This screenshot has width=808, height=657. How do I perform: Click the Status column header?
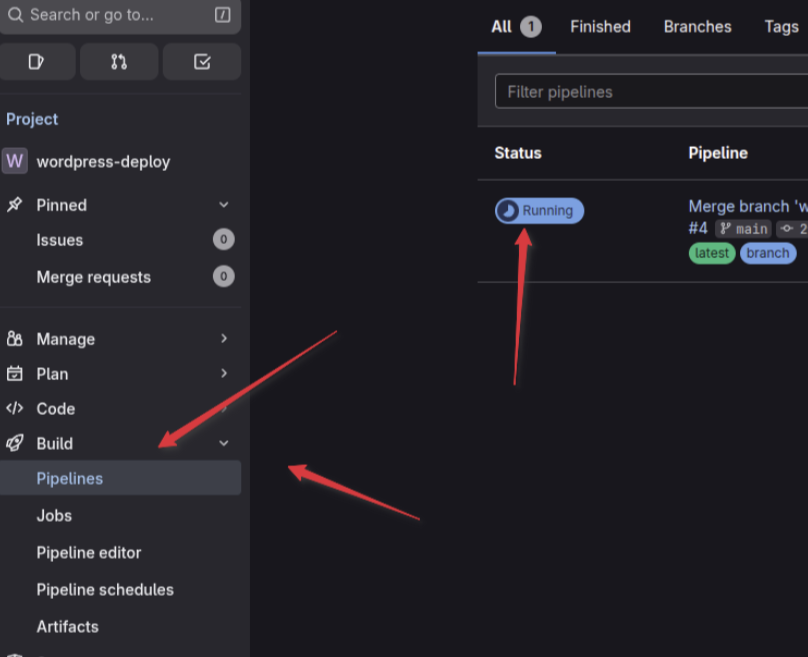pyautogui.click(x=518, y=153)
